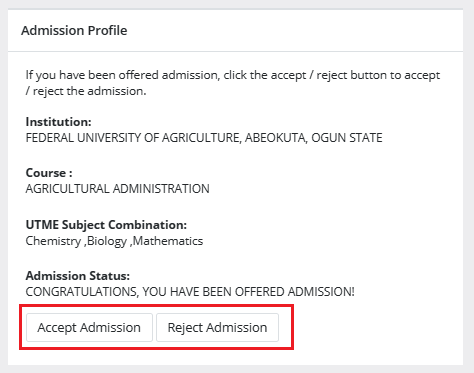
Task: Click the Institution label
Action: tap(58, 122)
